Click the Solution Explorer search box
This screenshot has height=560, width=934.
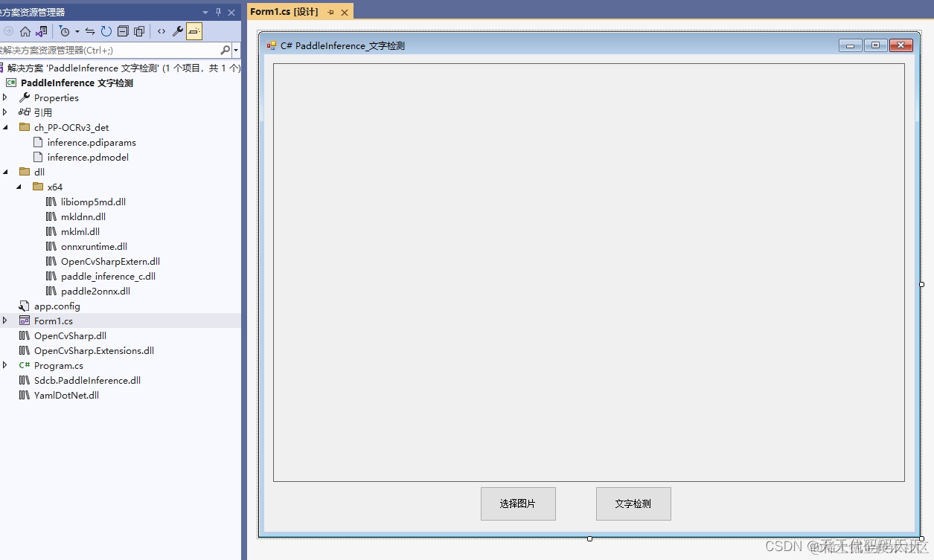pyautogui.click(x=110, y=51)
